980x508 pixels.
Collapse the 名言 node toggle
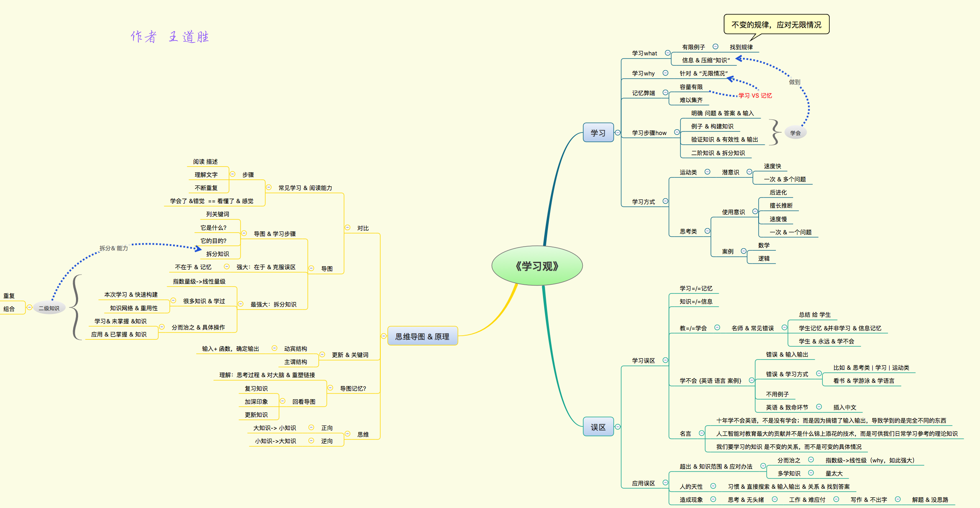[x=702, y=433]
